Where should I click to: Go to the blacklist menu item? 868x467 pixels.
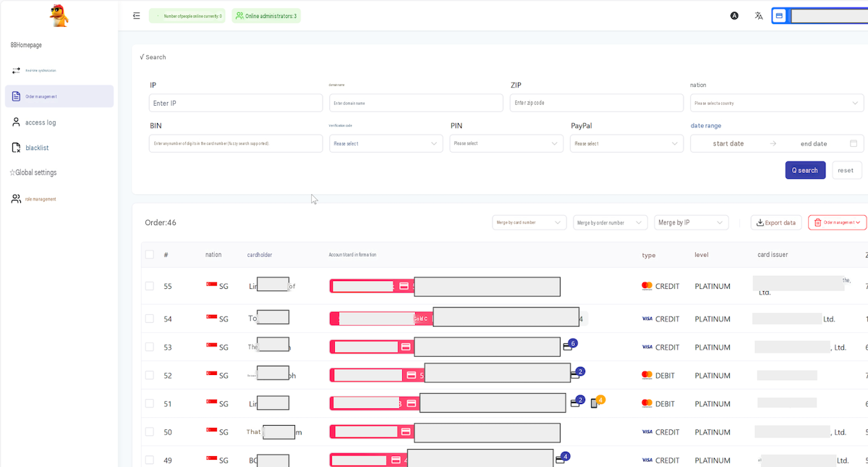point(59,148)
